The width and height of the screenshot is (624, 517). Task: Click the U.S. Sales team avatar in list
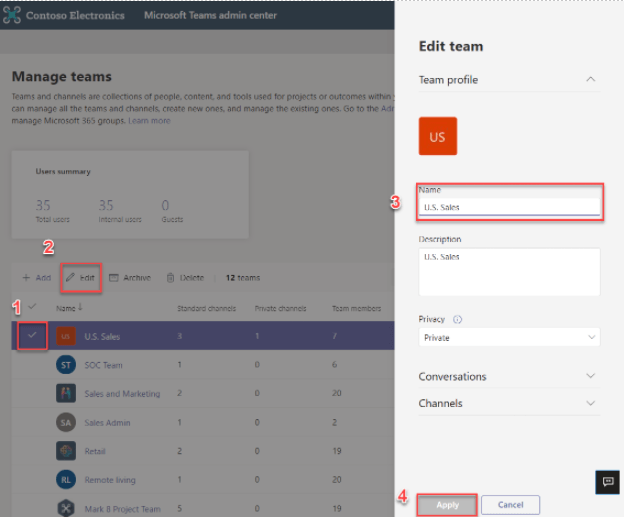[66, 336]
